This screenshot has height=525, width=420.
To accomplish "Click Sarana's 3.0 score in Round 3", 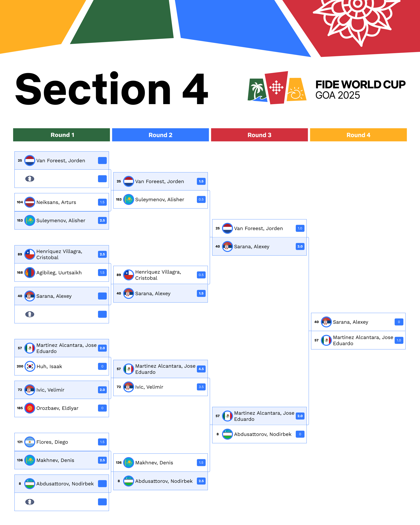I will [300, 247].
